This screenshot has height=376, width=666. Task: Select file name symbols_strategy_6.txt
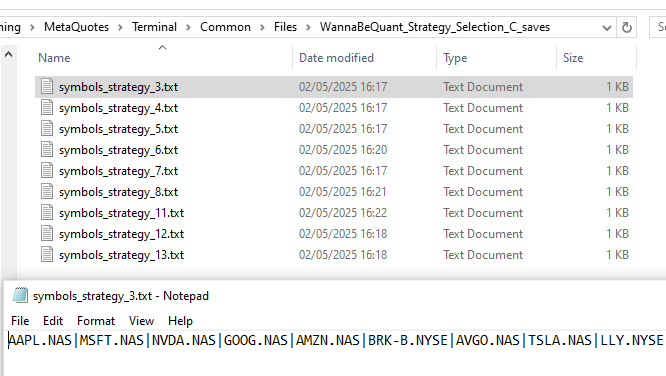point(119,150)
